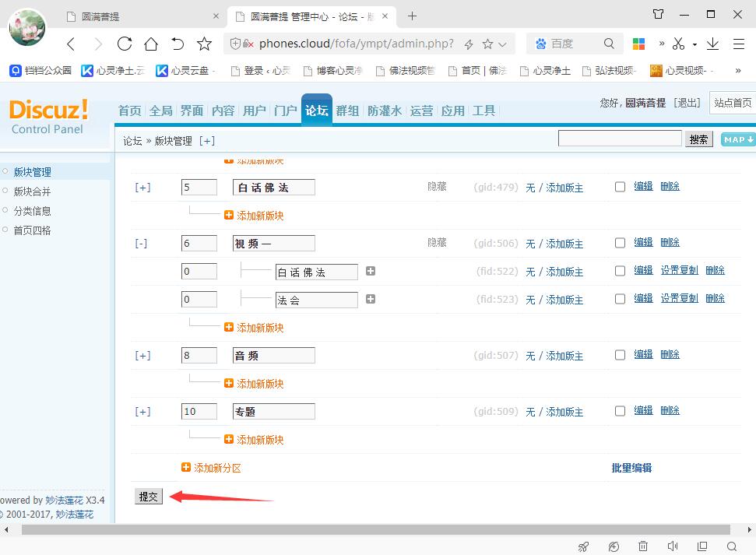Viewport: 756px width, 555px height.
Task: Click 退出 logout link
Action: [687, 103]
